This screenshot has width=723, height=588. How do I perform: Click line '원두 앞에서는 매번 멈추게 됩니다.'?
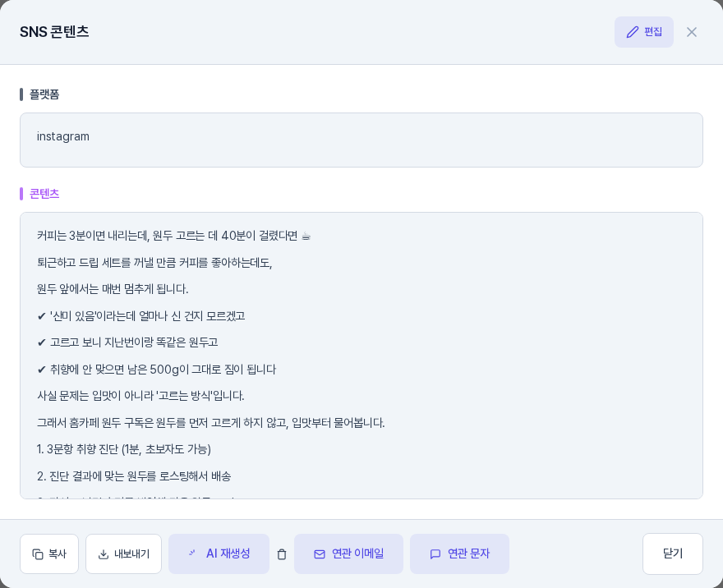(113, 289)
